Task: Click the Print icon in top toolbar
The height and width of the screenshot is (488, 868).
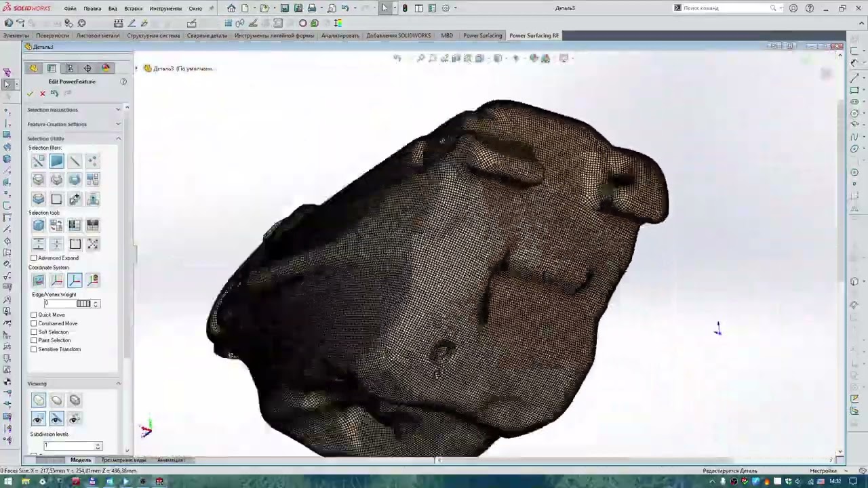Action: click(312, 8)
